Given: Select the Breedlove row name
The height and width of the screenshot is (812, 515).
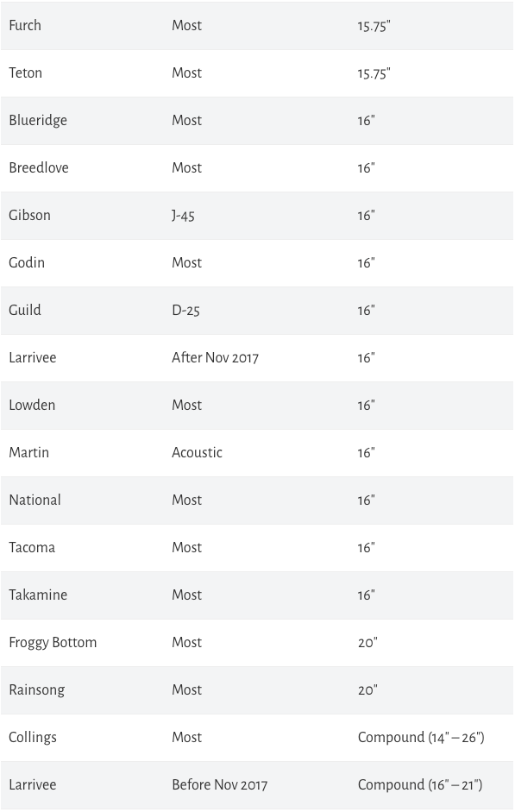Looking at the screenshot, I should [x=39, y=167].
